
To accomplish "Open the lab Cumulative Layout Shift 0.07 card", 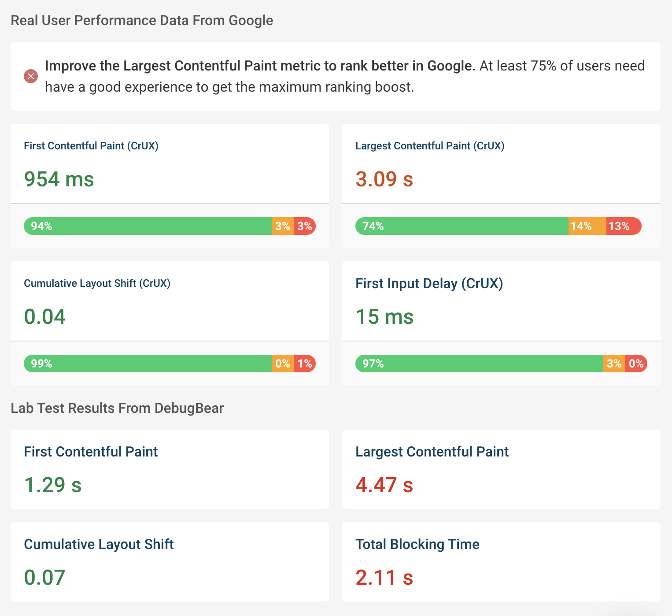I will coord(170,562).
